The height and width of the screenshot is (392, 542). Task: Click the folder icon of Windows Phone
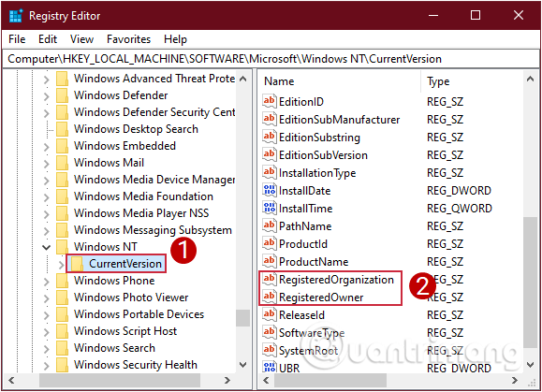(62, 281)
